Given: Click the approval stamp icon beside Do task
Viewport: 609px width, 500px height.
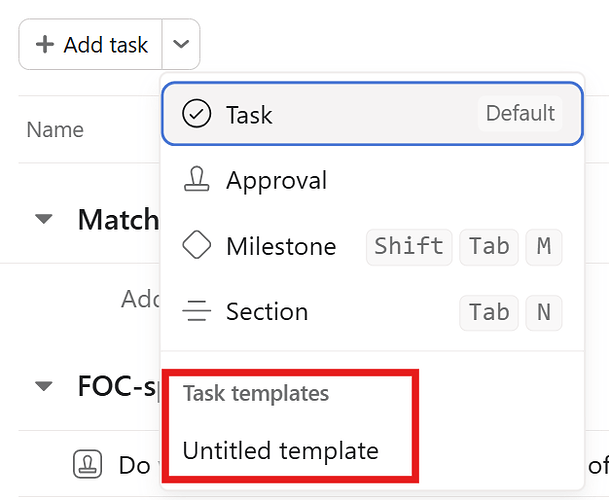Looking at the screenshot, I should coord(87,464).
